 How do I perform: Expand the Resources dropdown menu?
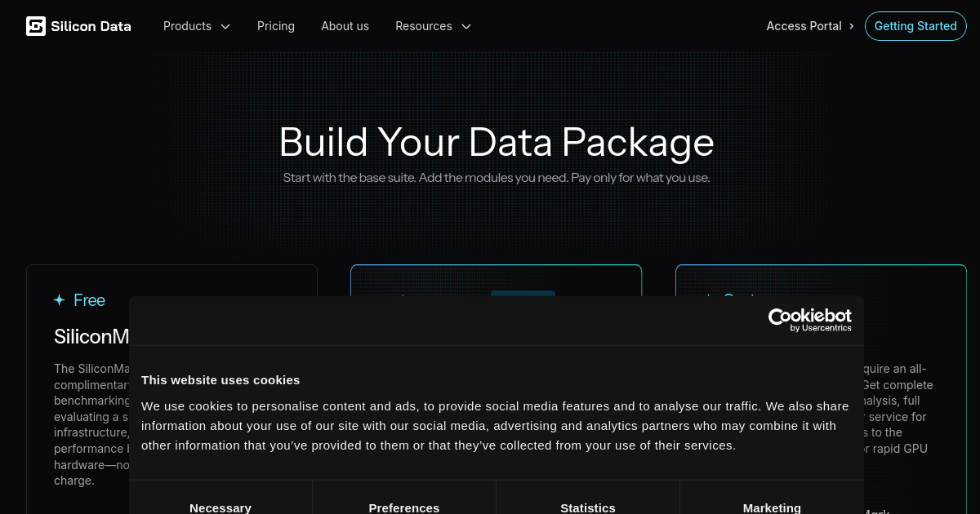coord(433,26)
